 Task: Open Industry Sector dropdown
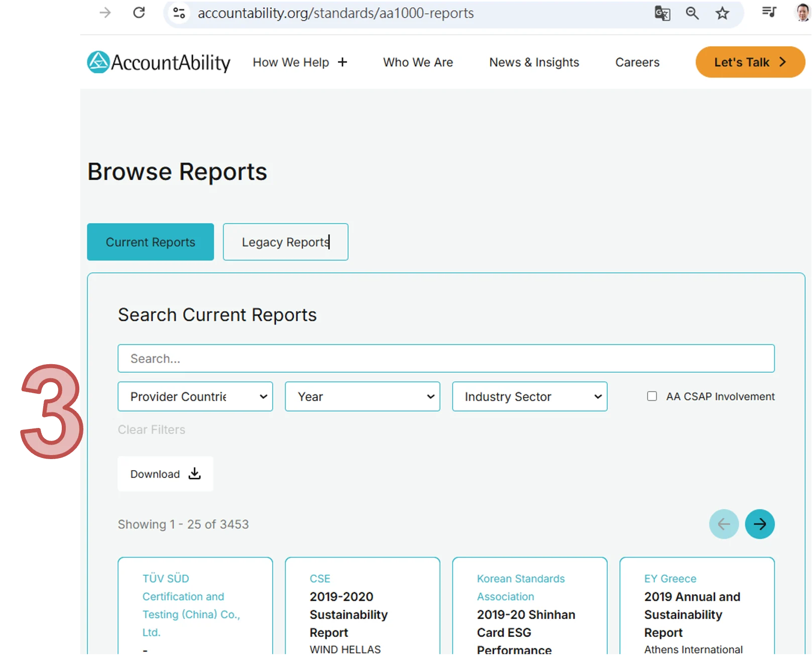click(x=529, y=396)
